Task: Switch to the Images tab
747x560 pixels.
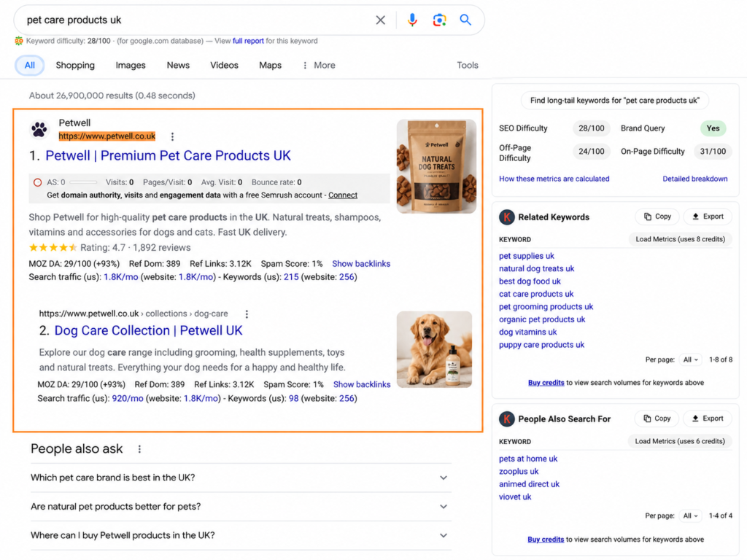Action: coord(131,65)
